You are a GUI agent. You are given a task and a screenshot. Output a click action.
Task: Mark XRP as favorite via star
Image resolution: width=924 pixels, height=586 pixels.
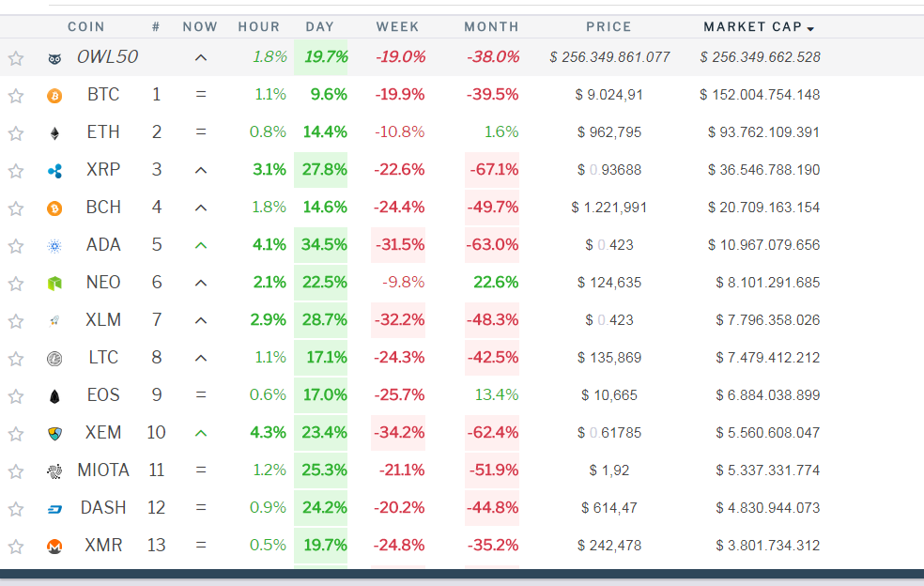coord(16,171)
